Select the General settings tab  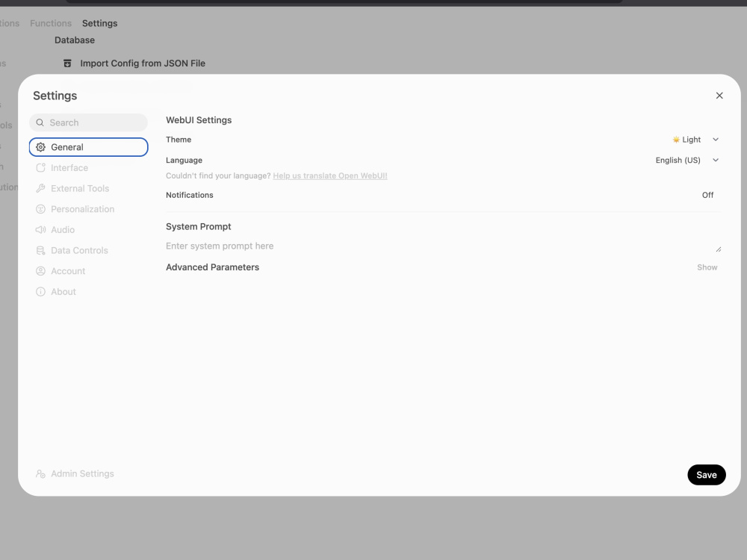click(89, 147)
